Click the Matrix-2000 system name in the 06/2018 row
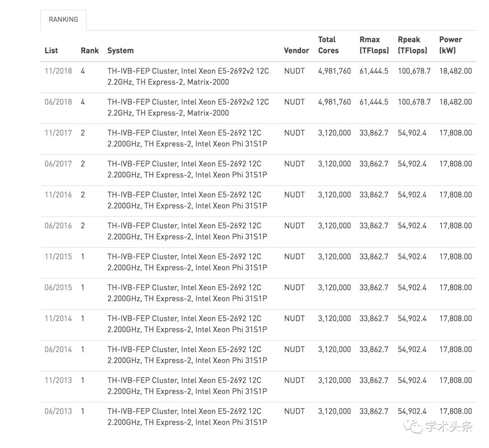This screenshot has height=448, width=489. click(x=188, y=107)
